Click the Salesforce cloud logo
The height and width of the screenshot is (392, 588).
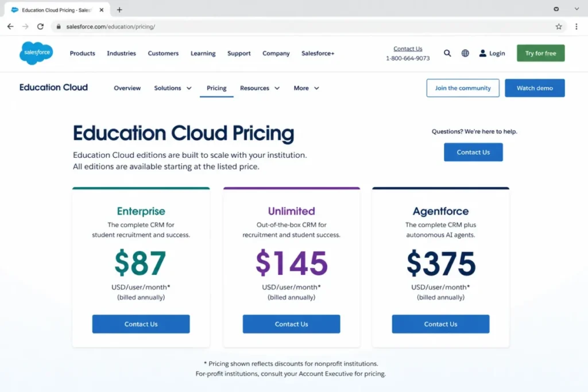point(36,53)
